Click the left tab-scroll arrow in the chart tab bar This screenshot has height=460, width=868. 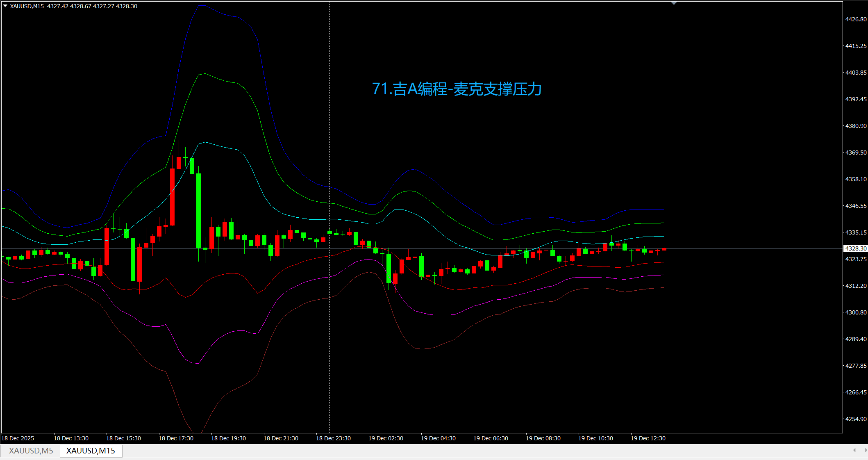pos(854,450)
